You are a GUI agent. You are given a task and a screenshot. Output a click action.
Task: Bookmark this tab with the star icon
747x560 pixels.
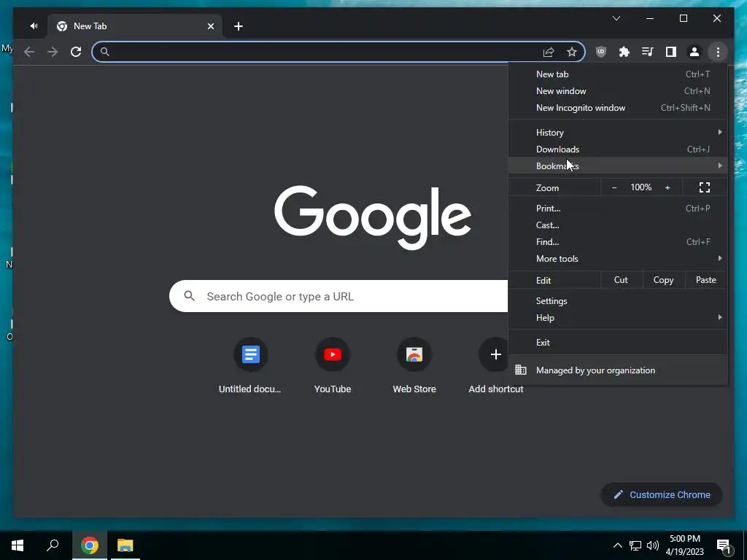(x=572, y=52)
